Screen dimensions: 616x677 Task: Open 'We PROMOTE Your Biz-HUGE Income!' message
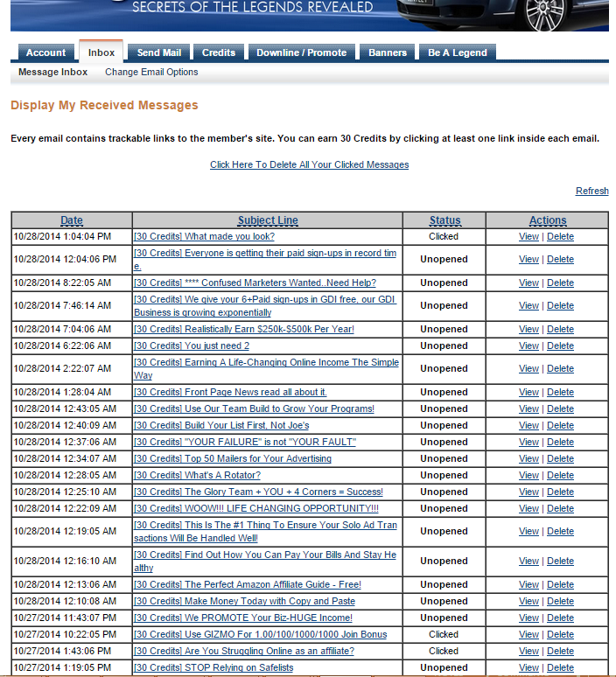tap(243, 618)
